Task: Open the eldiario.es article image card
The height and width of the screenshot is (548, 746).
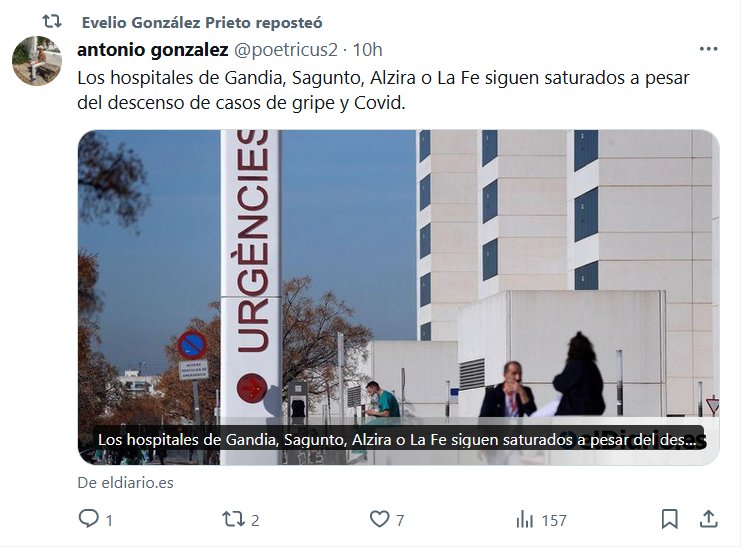Action: (399, 297)
